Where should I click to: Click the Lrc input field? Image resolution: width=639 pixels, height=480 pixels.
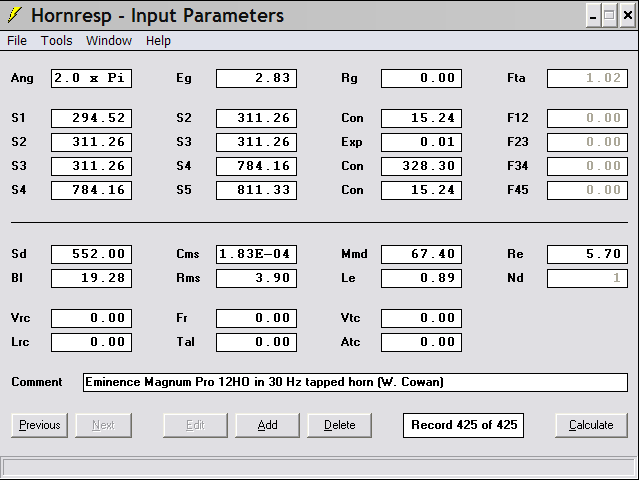pos(91,342)
